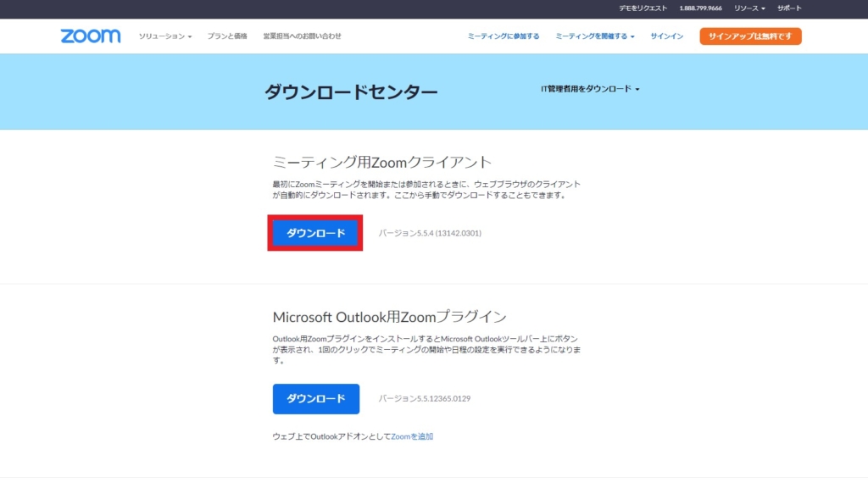Open 営業担当へのお問い合わせ link

tap(303, 36)
